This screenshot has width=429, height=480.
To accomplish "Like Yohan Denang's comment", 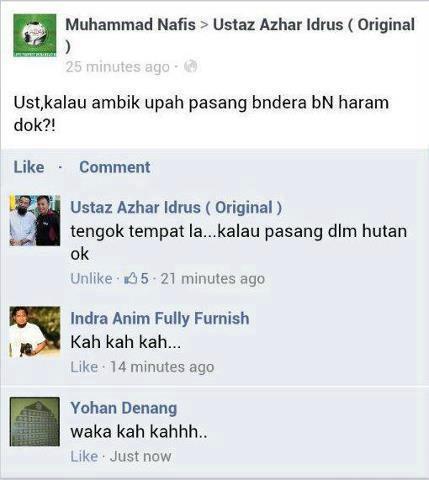I will click(x=84, y=456).
